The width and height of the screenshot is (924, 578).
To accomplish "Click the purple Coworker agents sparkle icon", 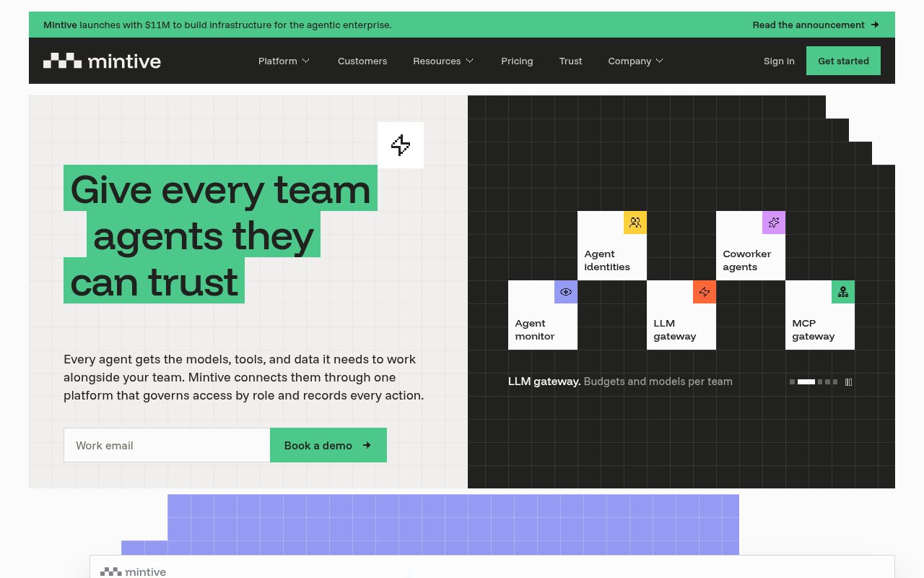I will (774, 223).
